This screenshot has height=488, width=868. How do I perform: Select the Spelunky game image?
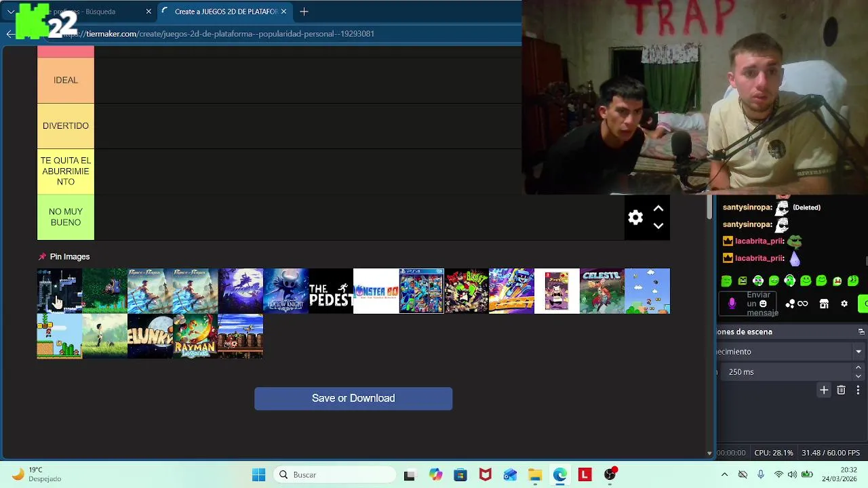(150, 336)
